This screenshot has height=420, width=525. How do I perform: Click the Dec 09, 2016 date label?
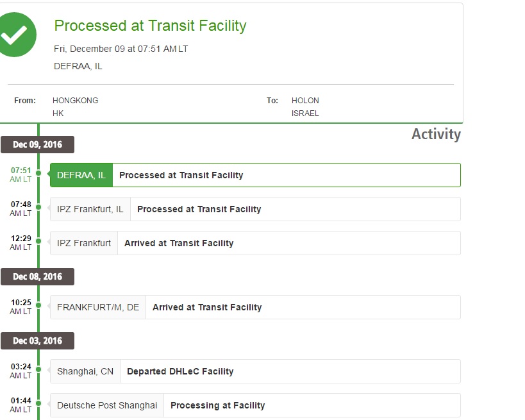pos(37,145)
